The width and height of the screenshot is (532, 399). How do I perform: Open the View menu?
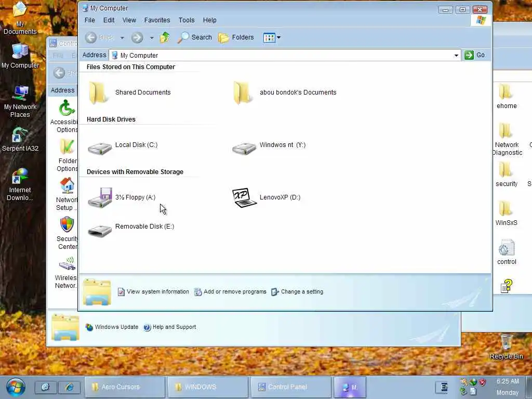pyautogui.click(x=129, y=20)
